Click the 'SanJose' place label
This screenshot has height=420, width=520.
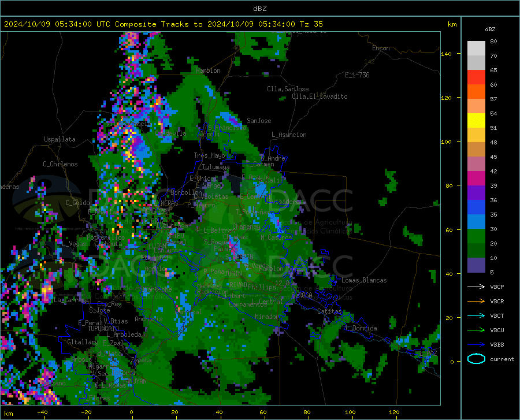tap(259, 121)
